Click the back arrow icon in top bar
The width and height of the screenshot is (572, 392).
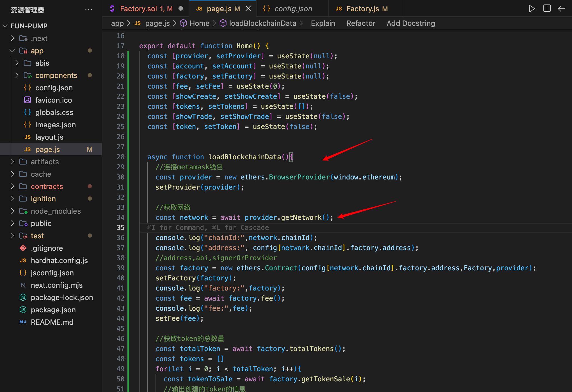561,9
